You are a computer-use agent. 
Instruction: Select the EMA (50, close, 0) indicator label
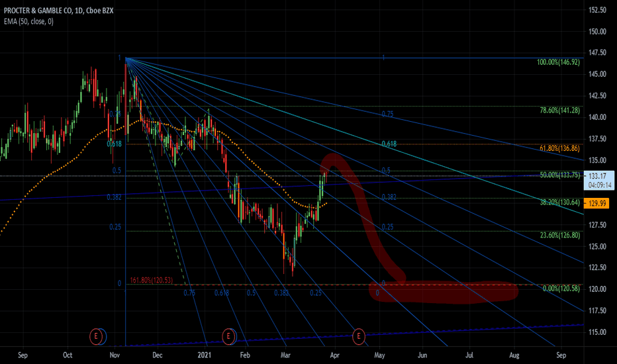point(28,22)
